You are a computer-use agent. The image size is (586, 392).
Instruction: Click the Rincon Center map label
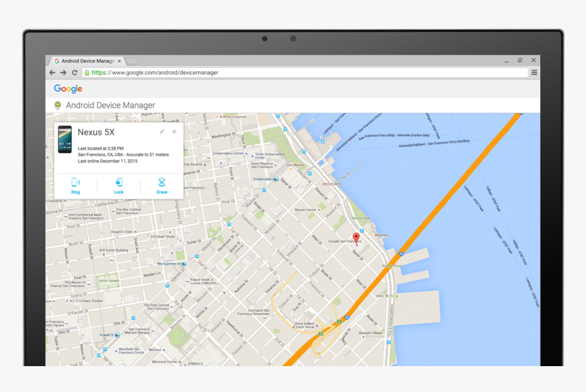coord(305,210)
